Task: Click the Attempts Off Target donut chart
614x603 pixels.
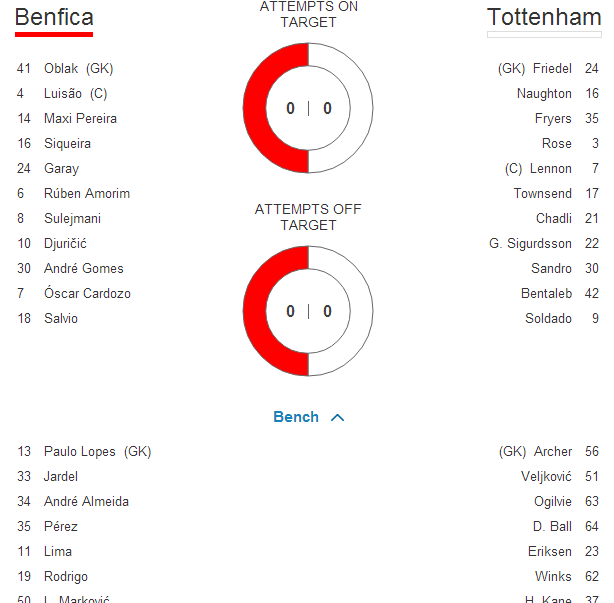Action: point(308,311)
